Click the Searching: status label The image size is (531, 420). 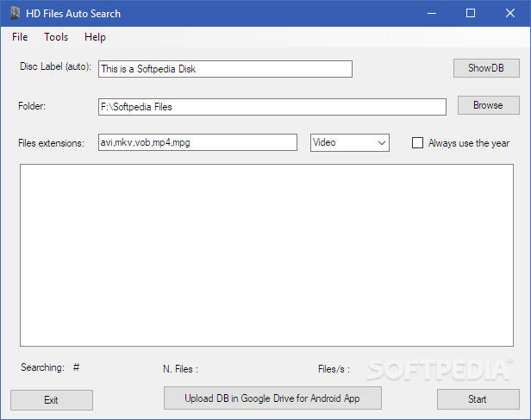(x=43, y=367)
